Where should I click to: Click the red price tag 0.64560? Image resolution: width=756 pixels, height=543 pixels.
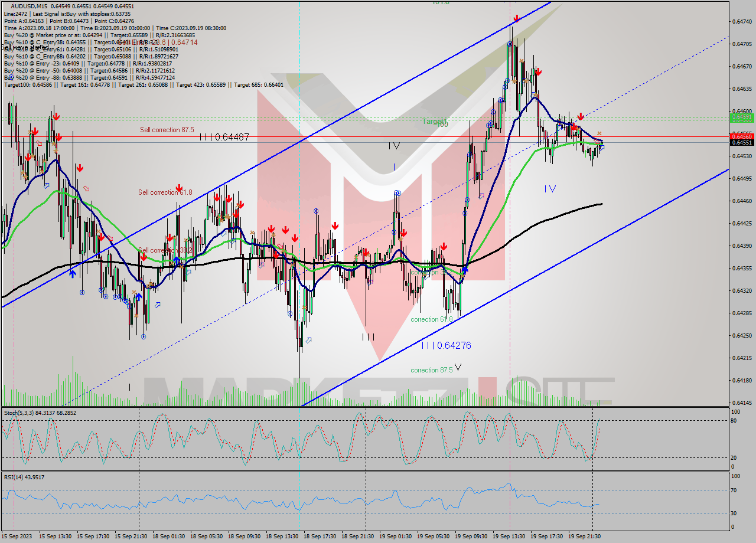(742, 136)
